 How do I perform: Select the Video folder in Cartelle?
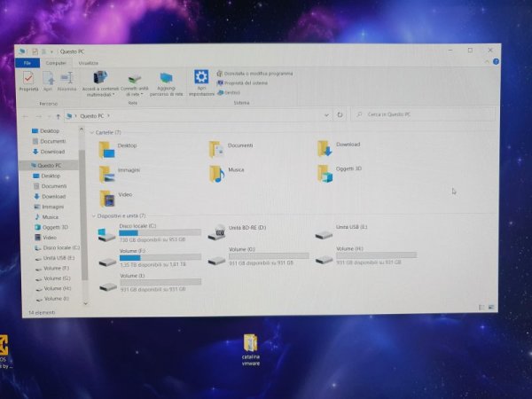coord(115,199)
